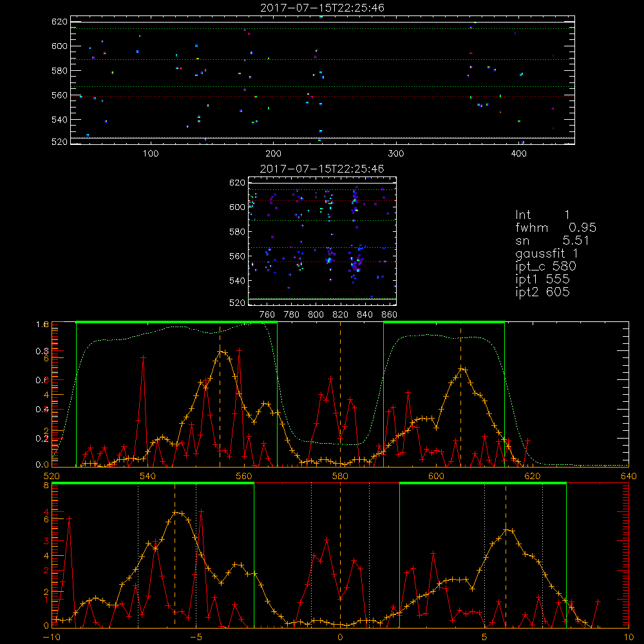Click x-axis label 860 on middle plot
The image size is (644, 644).
(390, 315)
